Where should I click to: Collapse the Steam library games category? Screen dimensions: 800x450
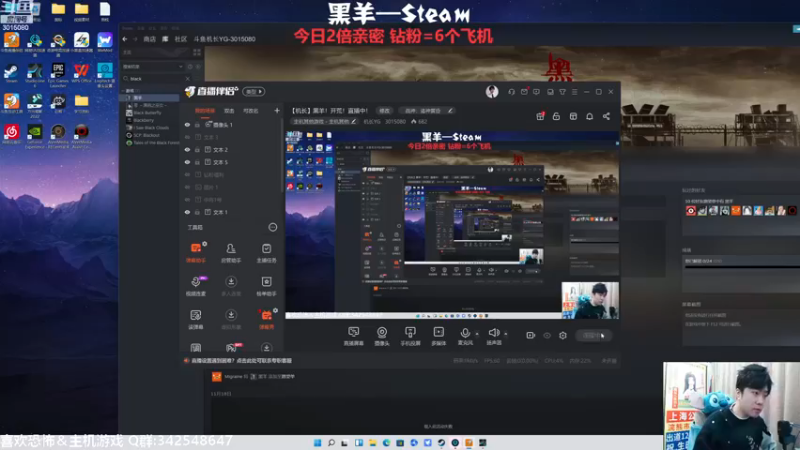pos(123,91)
